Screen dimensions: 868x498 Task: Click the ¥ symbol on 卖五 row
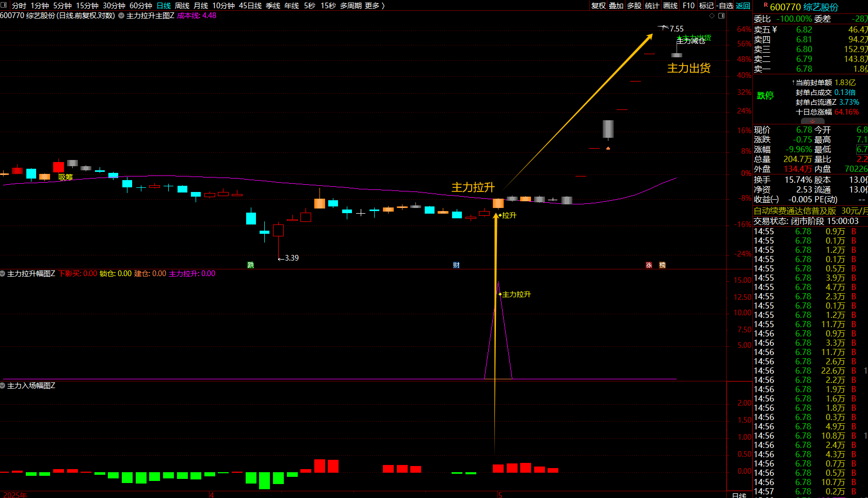tap(775, 29)
